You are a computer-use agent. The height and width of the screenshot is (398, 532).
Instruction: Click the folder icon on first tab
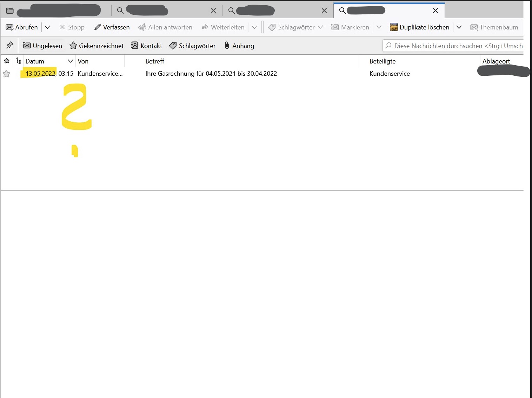click(10, 11)
